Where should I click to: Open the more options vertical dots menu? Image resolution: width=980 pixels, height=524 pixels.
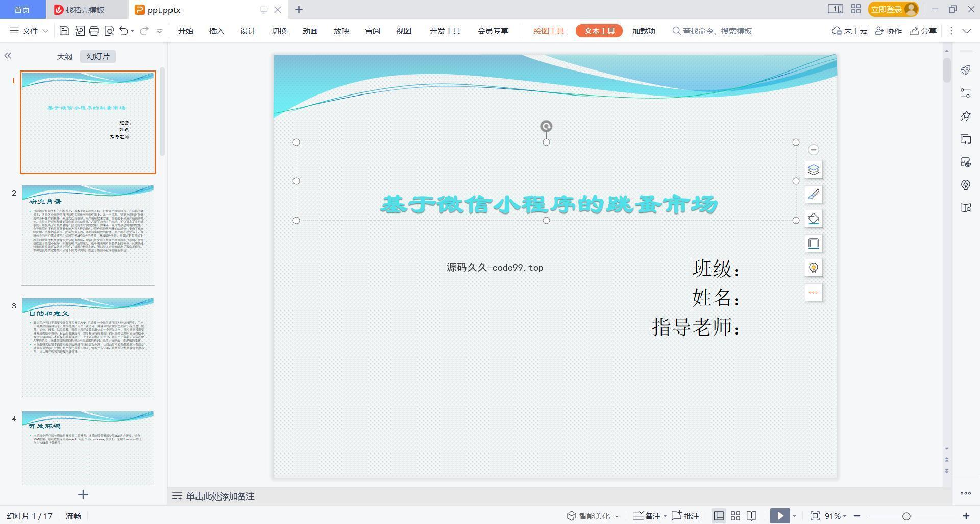click(951, 31)
